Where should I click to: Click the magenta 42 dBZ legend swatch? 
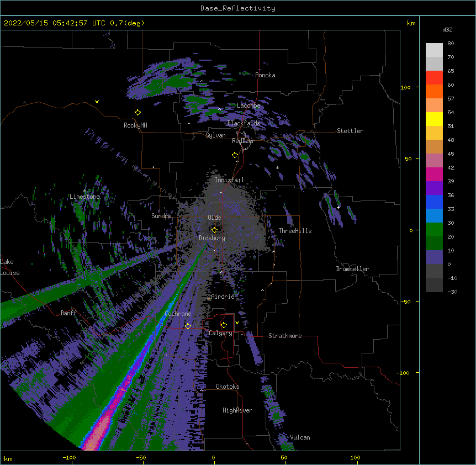(434, 174)
